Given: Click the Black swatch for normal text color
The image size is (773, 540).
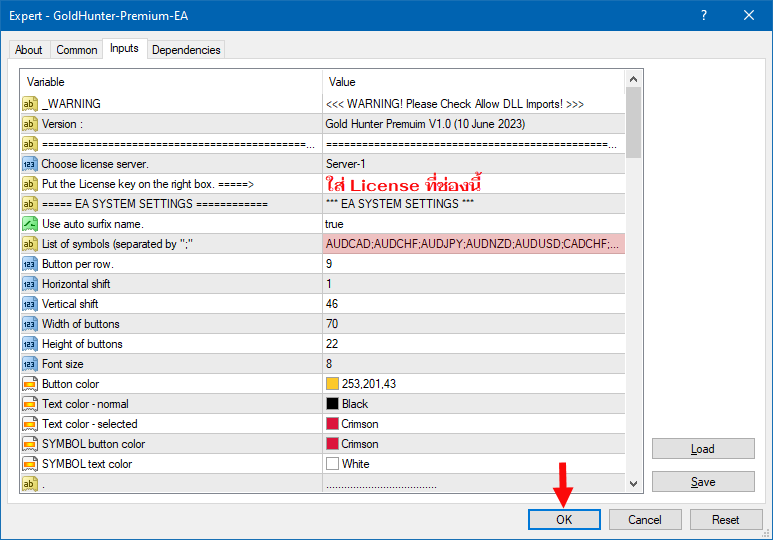Looking at the screenshot, I should 332,404.
